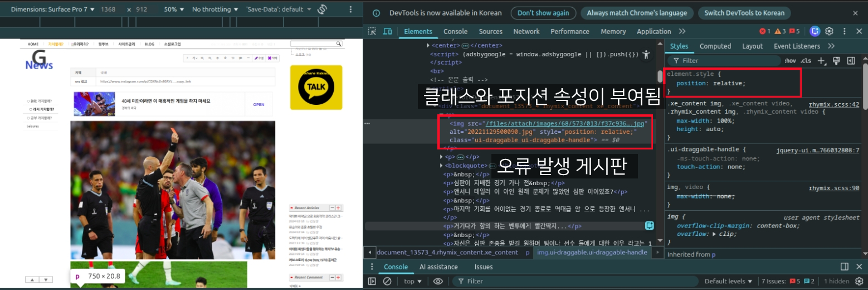Click the AI assistance icon in toolbar
This screenshot has height=290, width=868.
pos(815,31)
